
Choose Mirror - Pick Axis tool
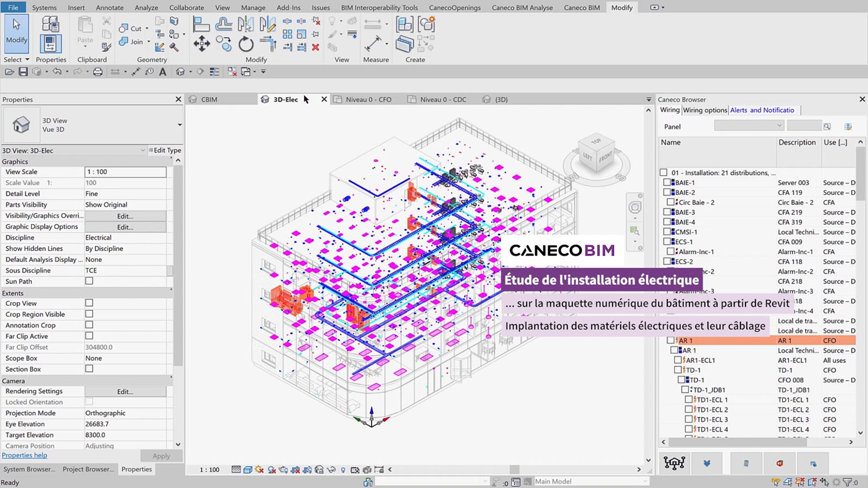tap(245, 24)
